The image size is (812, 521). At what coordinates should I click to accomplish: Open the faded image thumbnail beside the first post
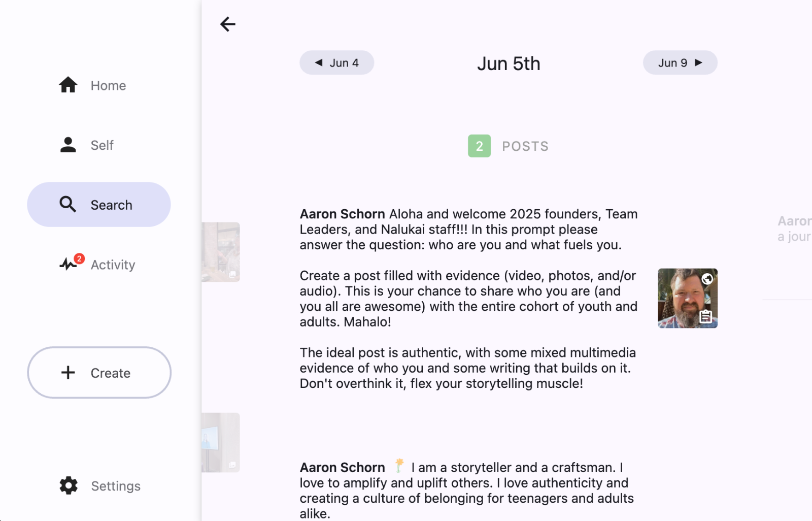(x=221, y=252)
